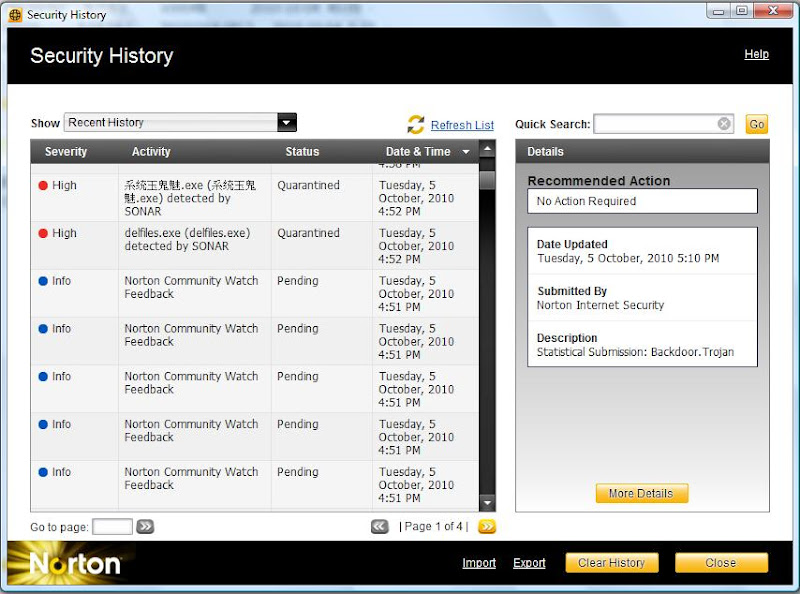The image size is (800, 594).
Task: Click the circular arrows refresh icon
Action: [416, 124]
